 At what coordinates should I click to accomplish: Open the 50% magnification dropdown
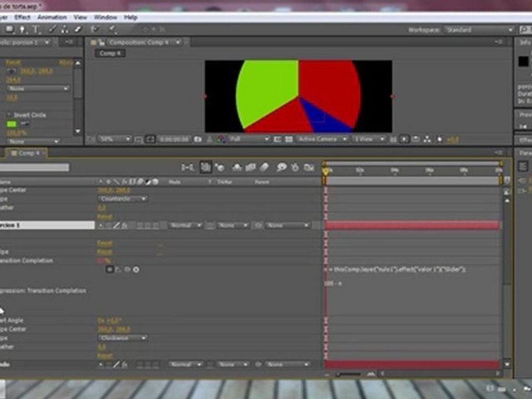pos(114,139)
